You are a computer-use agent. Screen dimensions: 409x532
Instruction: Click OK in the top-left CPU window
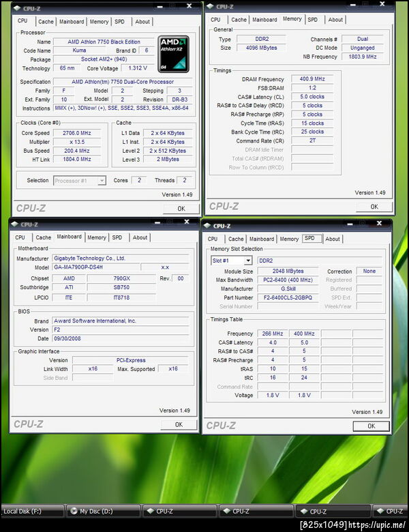(x=181, y=209)
